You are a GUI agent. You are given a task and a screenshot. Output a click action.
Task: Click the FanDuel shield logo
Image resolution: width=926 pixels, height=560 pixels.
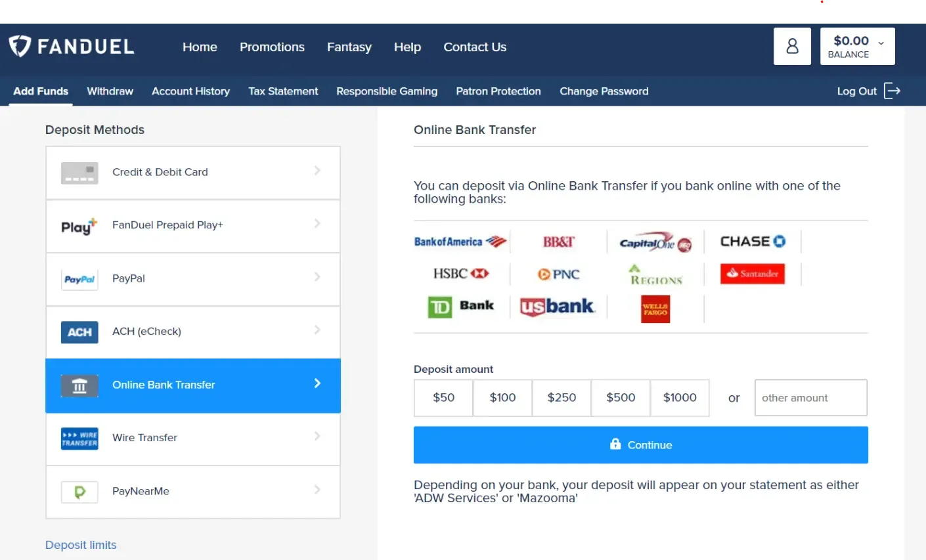(x=20, y=46)
